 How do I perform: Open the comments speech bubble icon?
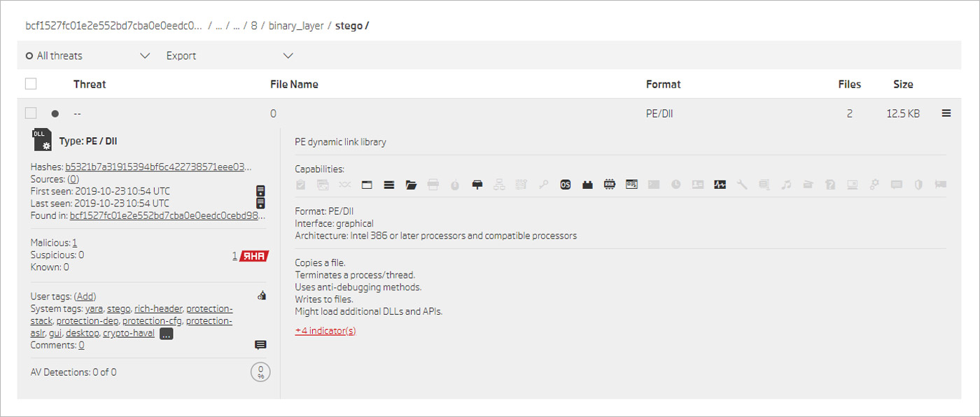pos(260,345)
